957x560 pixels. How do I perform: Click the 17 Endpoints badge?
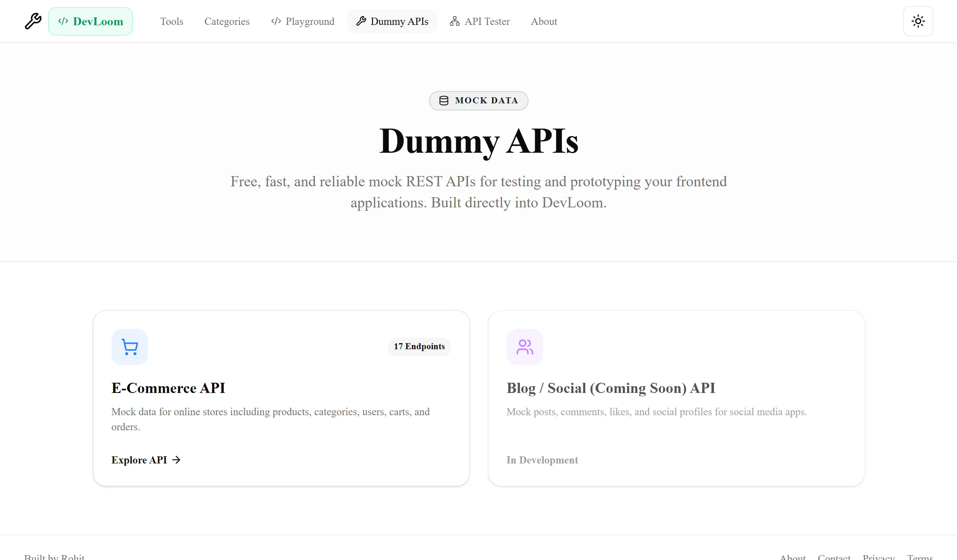point(419,347)
